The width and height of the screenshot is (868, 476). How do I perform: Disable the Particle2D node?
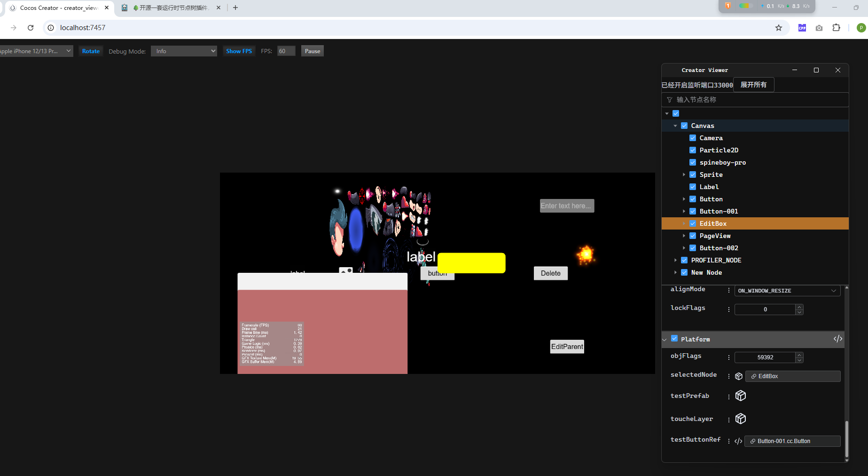[693, 150]
